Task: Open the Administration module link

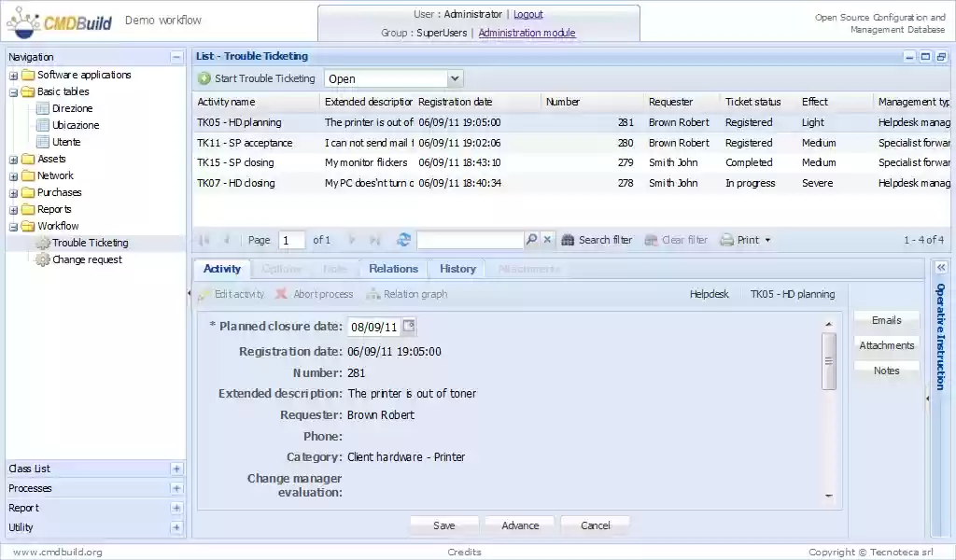Action: point(527,33)
